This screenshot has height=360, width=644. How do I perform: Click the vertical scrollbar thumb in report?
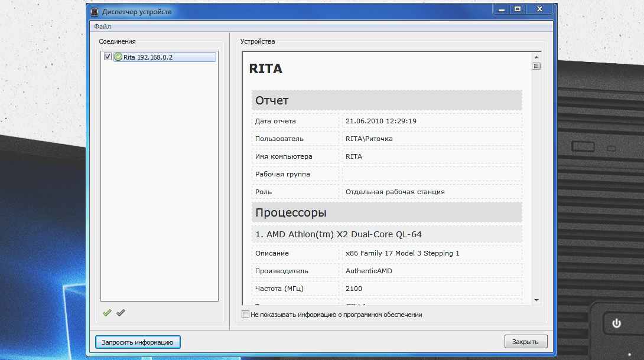536,66
